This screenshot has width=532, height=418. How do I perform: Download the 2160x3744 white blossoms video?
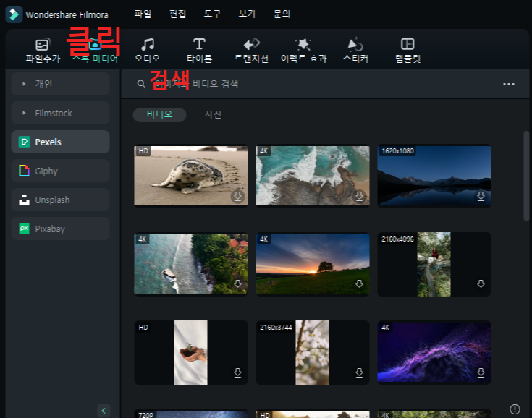click(x=359, y=372)
